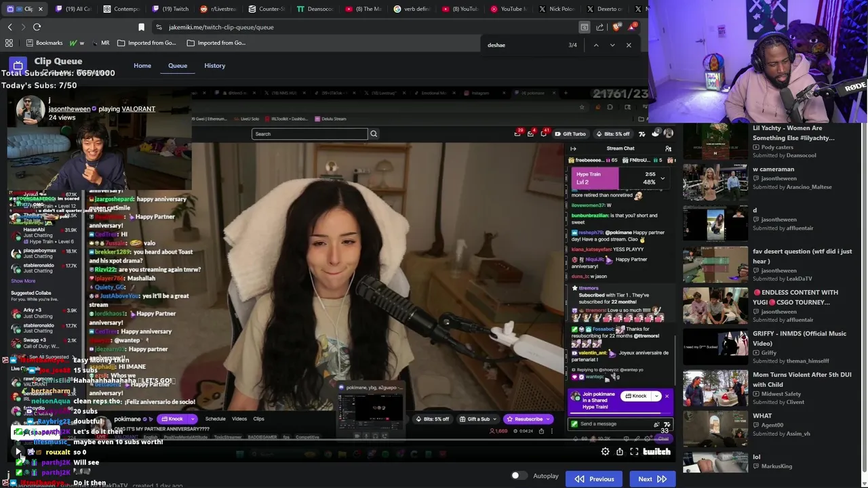Collapse the Stream Chat panel arrow
The width and height of the screenshot is (868, 488).
pos(573,148)
